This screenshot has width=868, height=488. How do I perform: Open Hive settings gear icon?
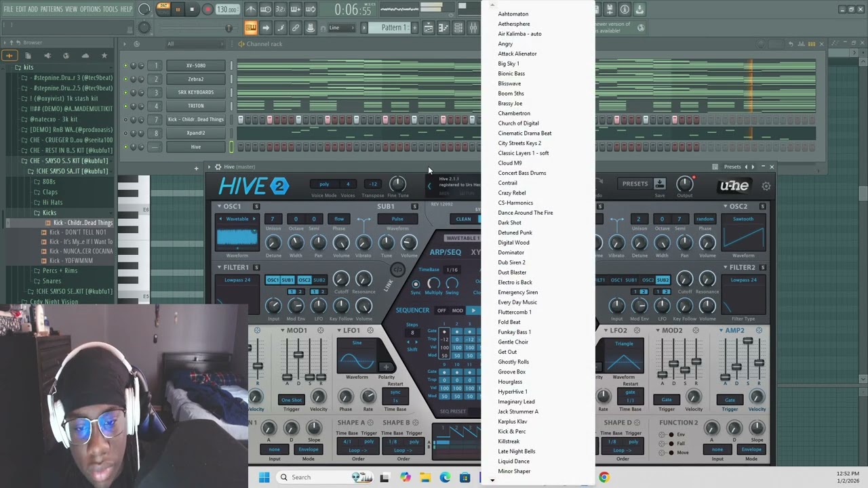766,186
